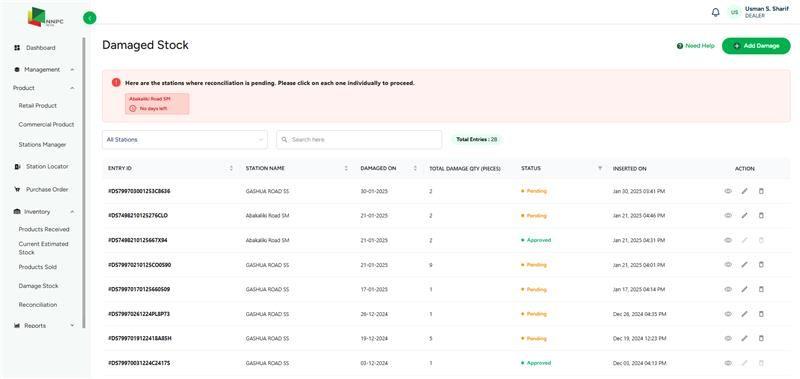Click the Total Damage Qty (Pieces) header
The image size is (800, 379).
[465, 168]
